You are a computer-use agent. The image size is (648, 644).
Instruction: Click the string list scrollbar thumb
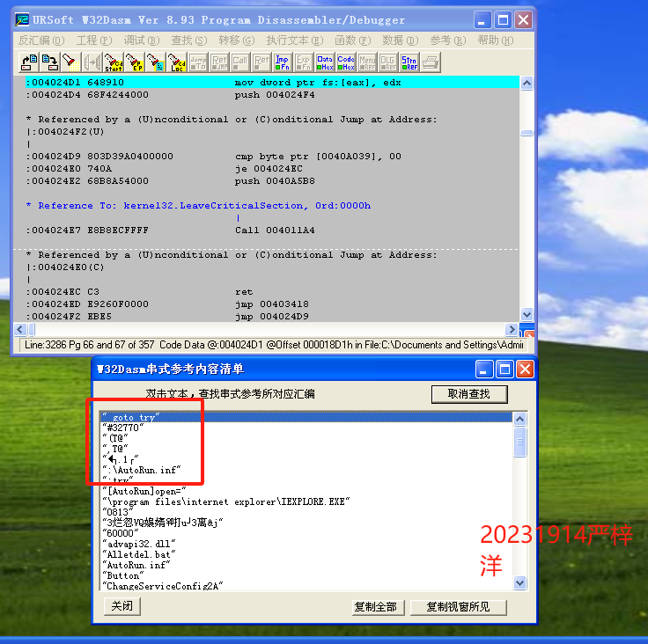(x=519, y=442)
